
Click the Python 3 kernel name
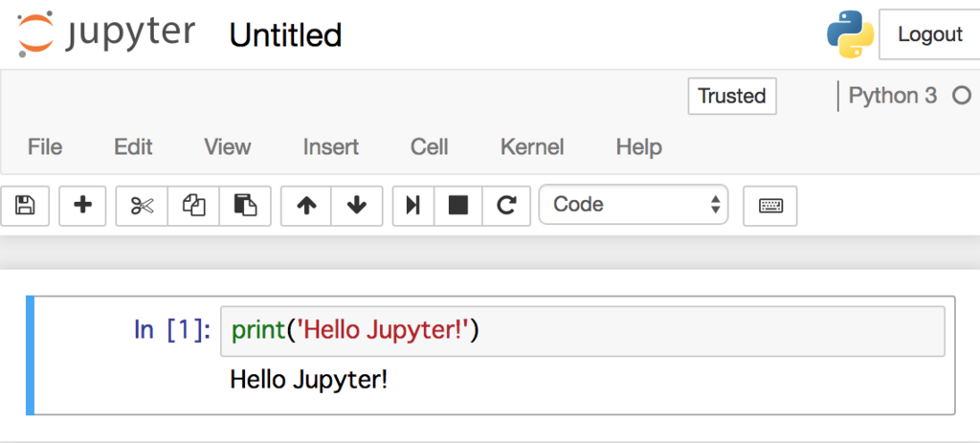(x=893, y=96)
